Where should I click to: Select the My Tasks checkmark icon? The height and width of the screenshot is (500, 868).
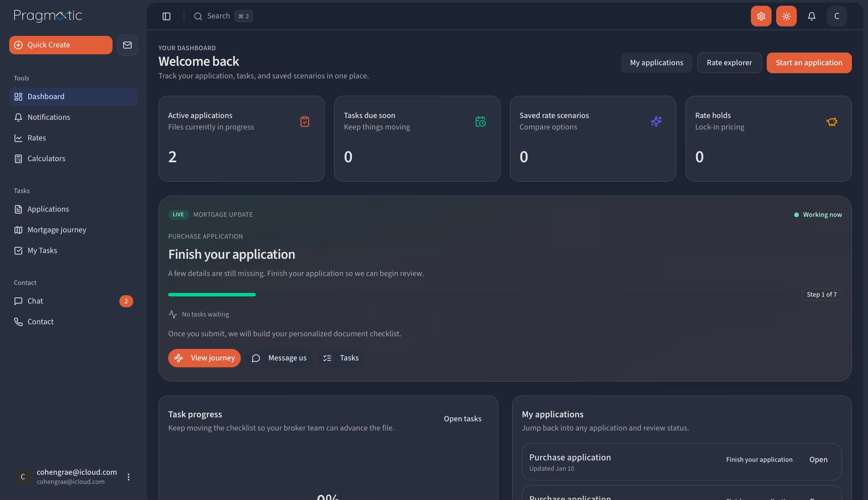point(19,250)
